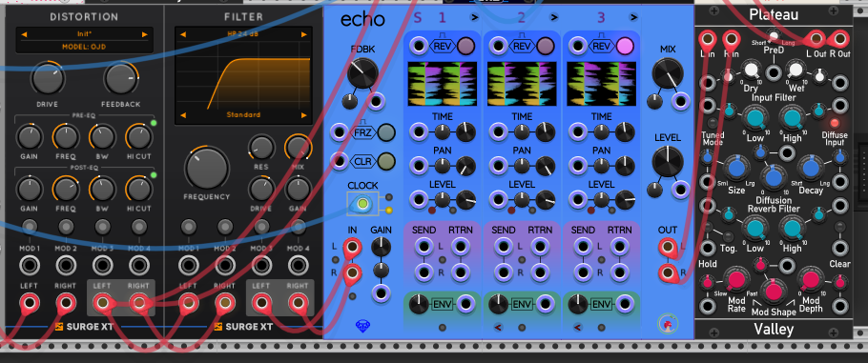Click the echo tap 1 REV gate input jack
Viewport: 868px width, 363px height.
[x=419, y=46]
